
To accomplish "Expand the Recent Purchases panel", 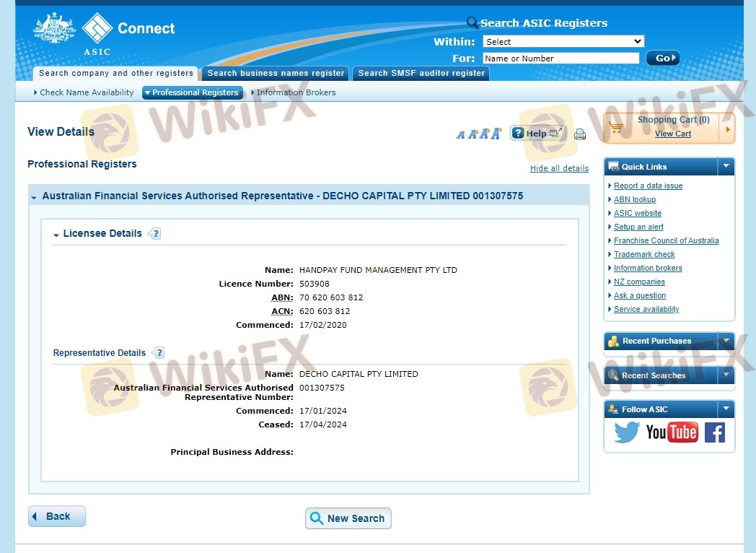I will 726,341.
